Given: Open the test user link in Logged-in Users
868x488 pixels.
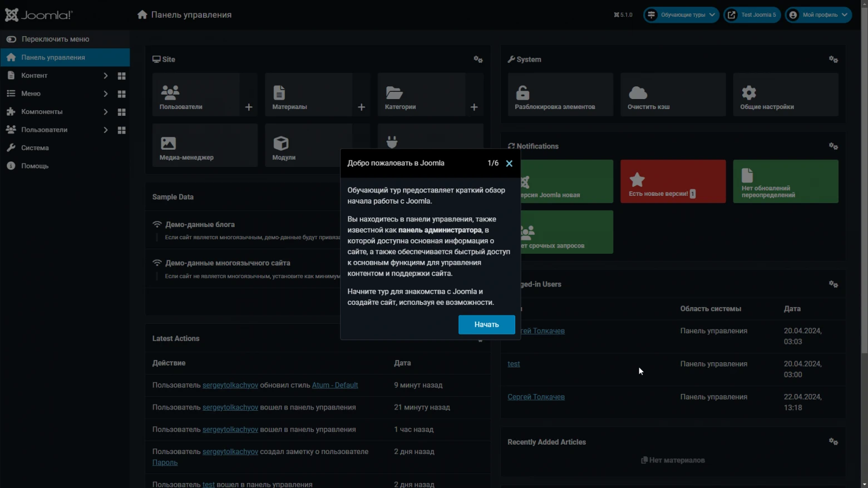Looking at the screenshot, I should 514,364.
